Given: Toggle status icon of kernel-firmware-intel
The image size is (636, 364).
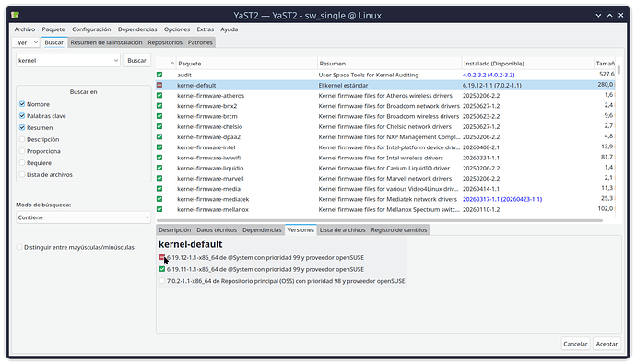Looking at the screenshot, I should coord(159,147).
